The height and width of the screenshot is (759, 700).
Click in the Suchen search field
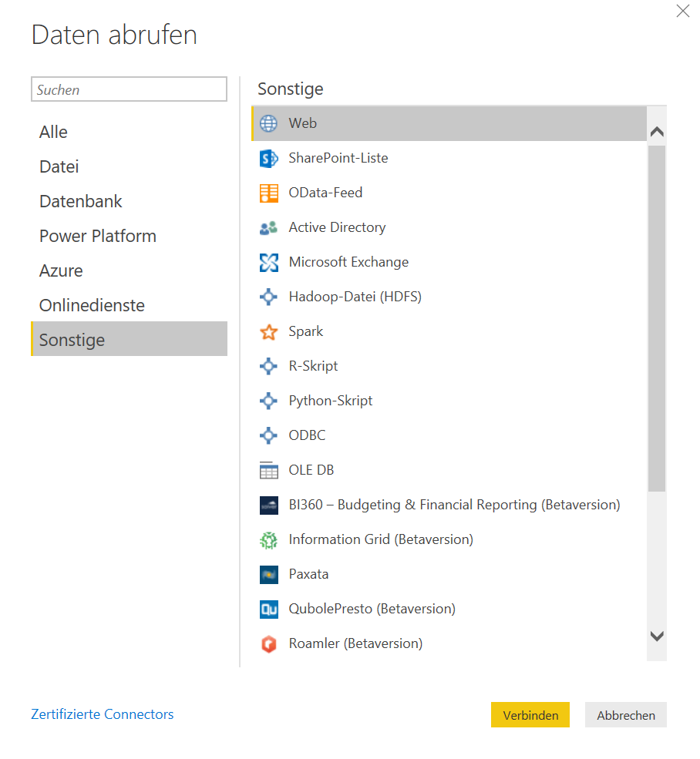pos(129,89)
